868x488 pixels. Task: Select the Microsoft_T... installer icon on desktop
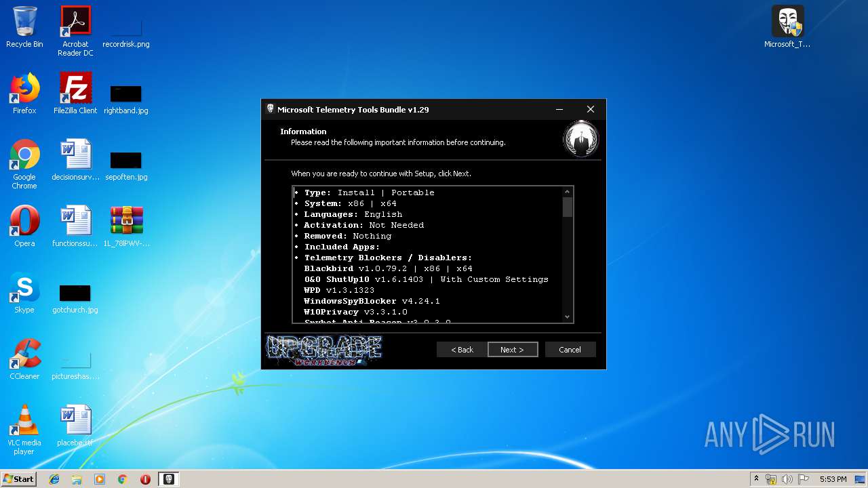click(787, 27)
